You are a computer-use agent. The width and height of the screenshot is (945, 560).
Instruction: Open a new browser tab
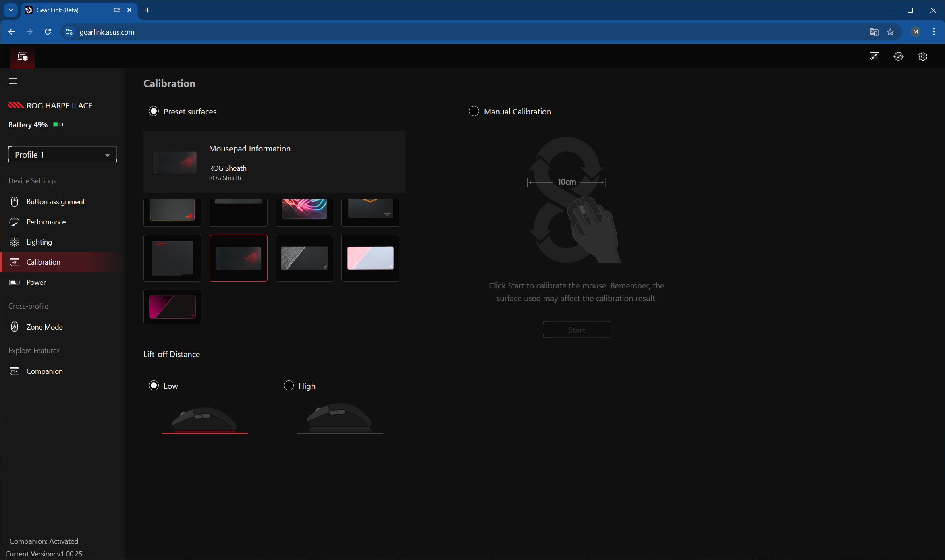(148, 10)
